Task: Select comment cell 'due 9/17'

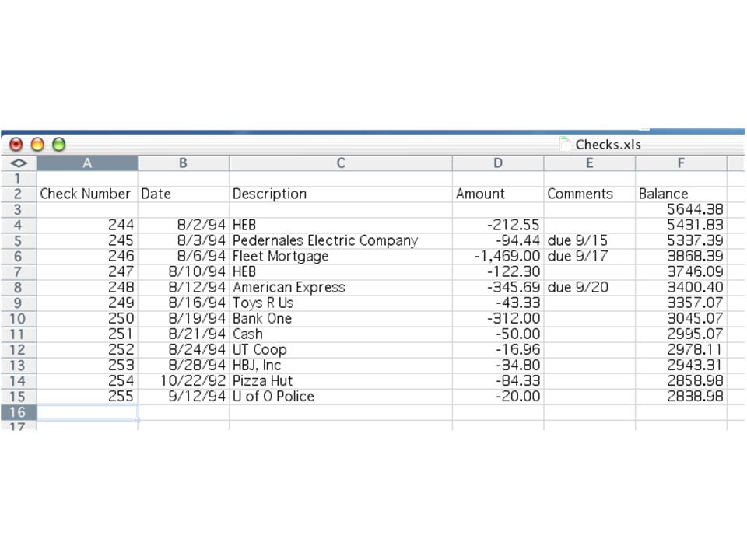Action: pos(589,257)
